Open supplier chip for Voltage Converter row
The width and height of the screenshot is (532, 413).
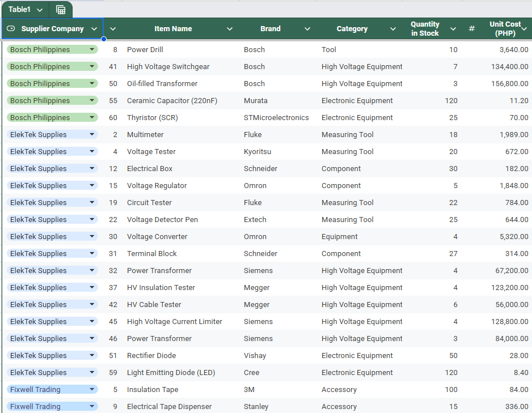click(52, 236)
